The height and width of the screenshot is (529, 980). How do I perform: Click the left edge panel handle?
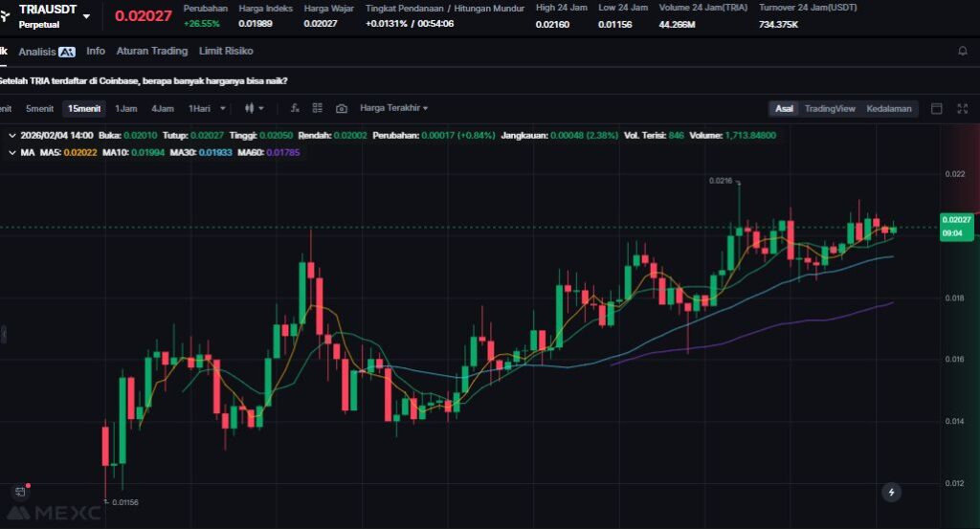coord(3,335)
